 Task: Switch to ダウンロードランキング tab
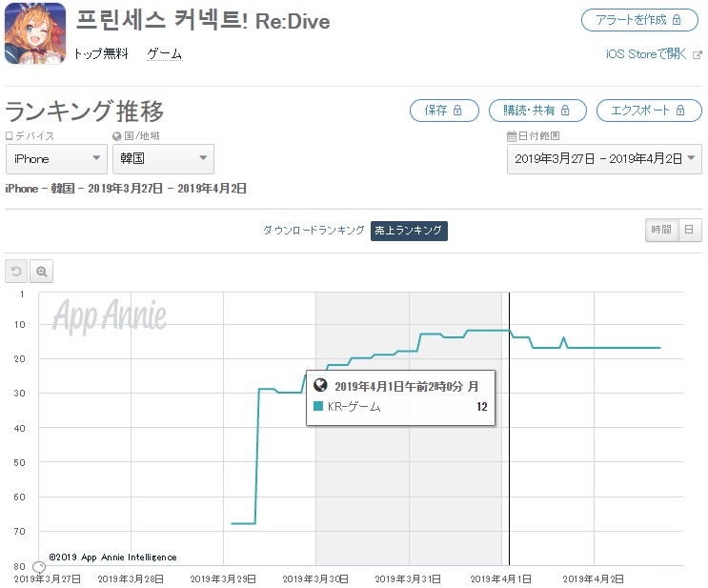[x=314, y=231]
